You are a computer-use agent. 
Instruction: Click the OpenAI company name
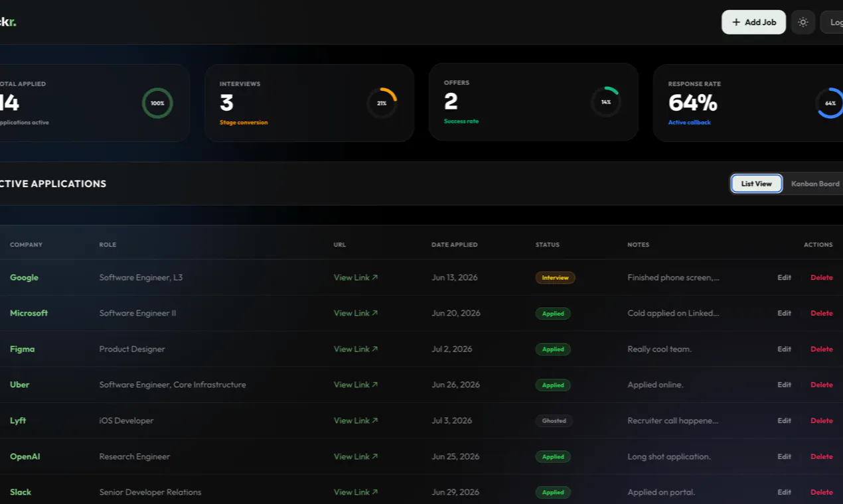coord(25,456)
